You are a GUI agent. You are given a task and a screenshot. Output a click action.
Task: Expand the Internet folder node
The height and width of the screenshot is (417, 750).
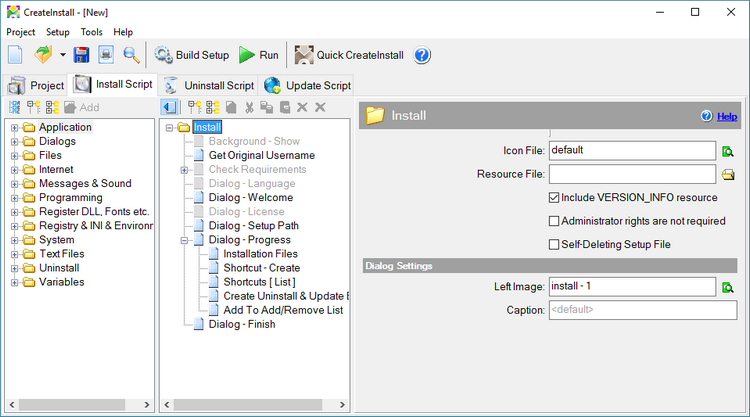[14, 170]
